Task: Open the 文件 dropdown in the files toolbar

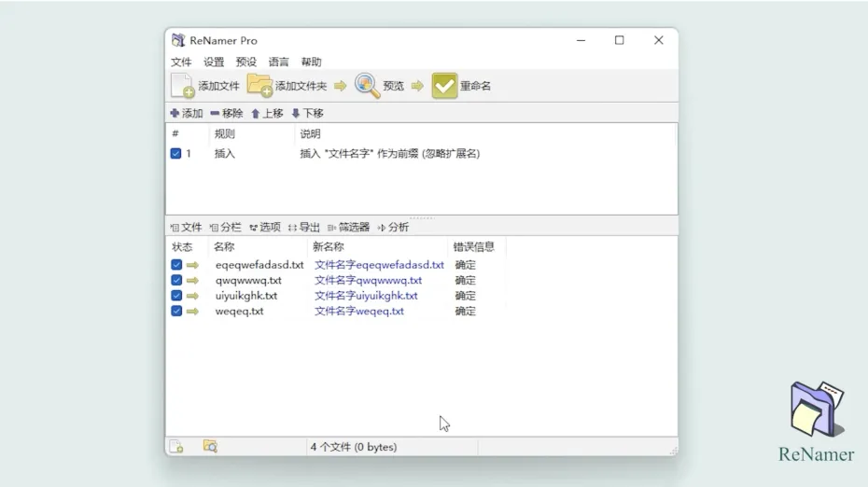Action: [x=186, y=228]
